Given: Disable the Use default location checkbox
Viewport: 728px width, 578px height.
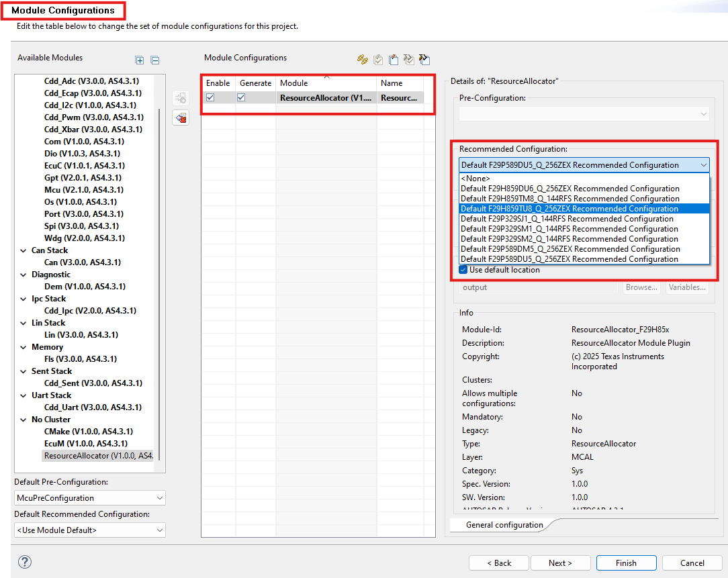Looking at the screenshot, I should (463, 269).
